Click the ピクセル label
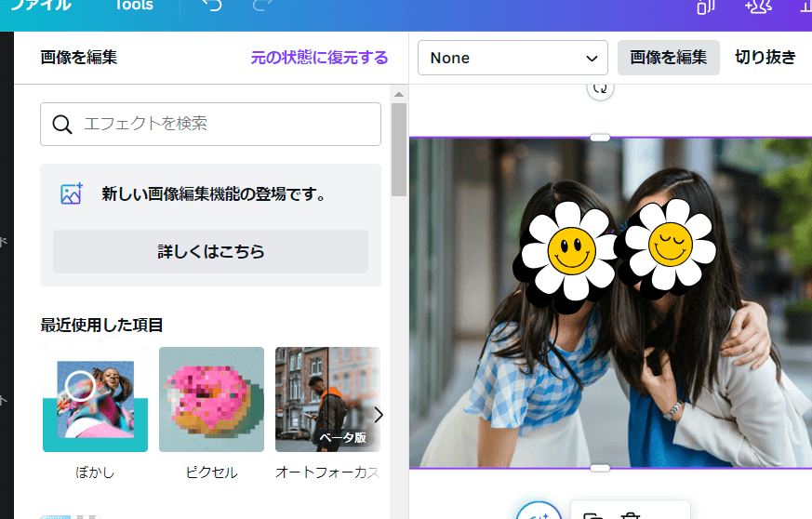Image resolution: width=812 pixels, height=519 pixels. pyautogui.click(x=211, y=472)
